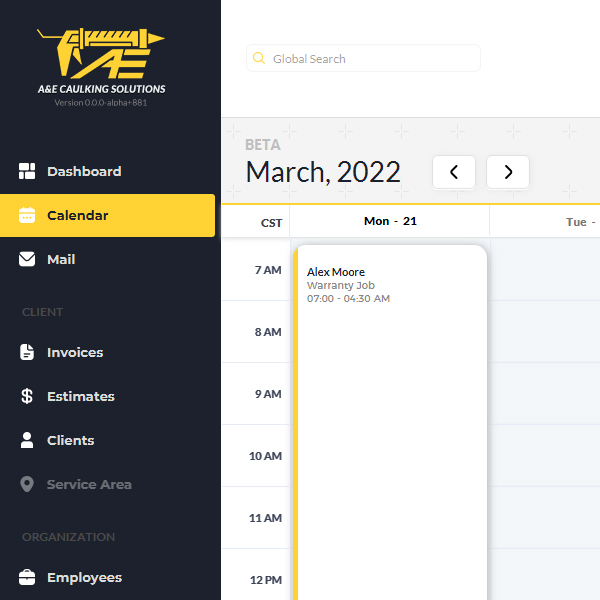Open the Employees menu label
600x600 pixels.
pos(84,577)
